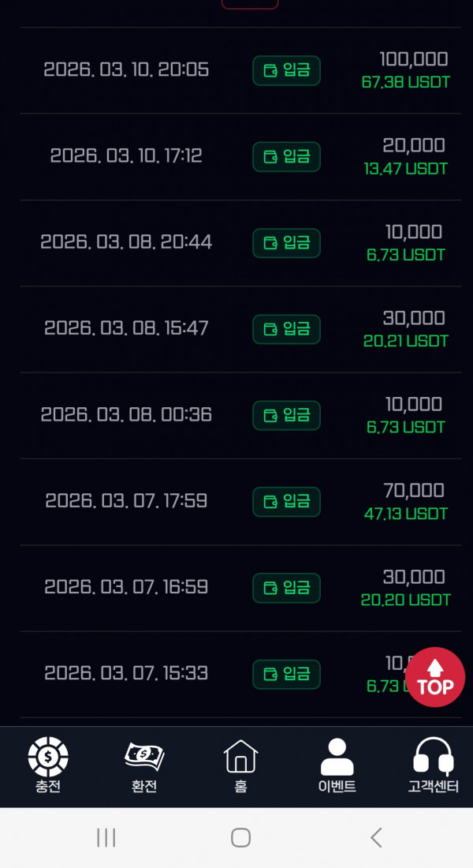Select the 2026.03.08 15:47 transaction date
This screenshot has height=868, width=473.
tap(126, 328)
